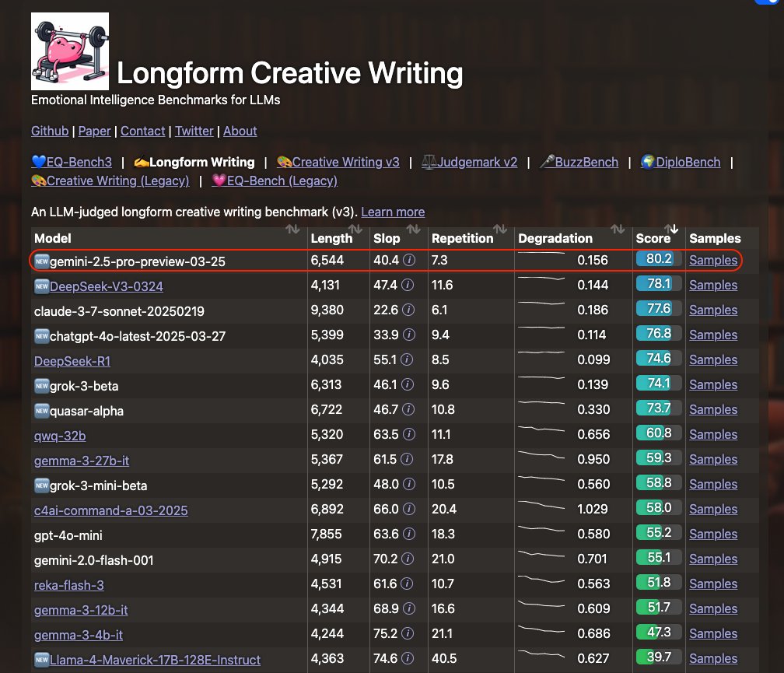Click score bar 80.2 for gemini-2.5-pro

[659, 258]
